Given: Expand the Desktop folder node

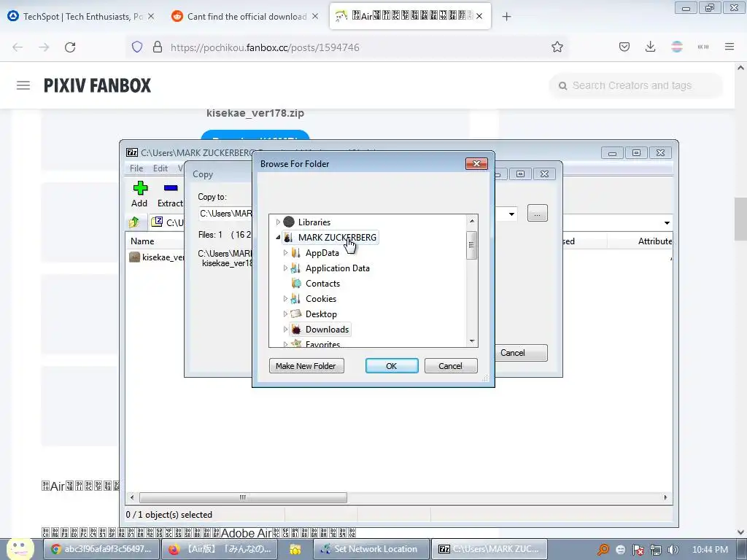Looking at the screenshot, I should pyautogui.click(x=285, y=314).
